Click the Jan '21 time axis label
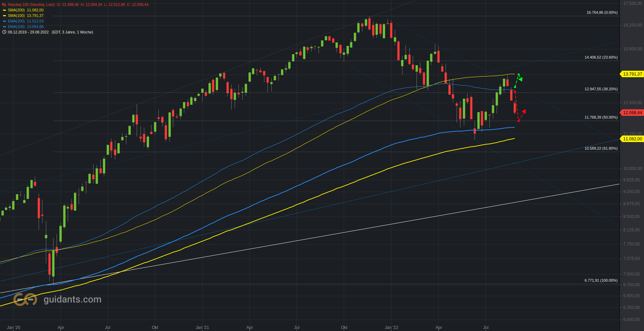The width and height of the screenshot is (644, 331). point(202,328)
